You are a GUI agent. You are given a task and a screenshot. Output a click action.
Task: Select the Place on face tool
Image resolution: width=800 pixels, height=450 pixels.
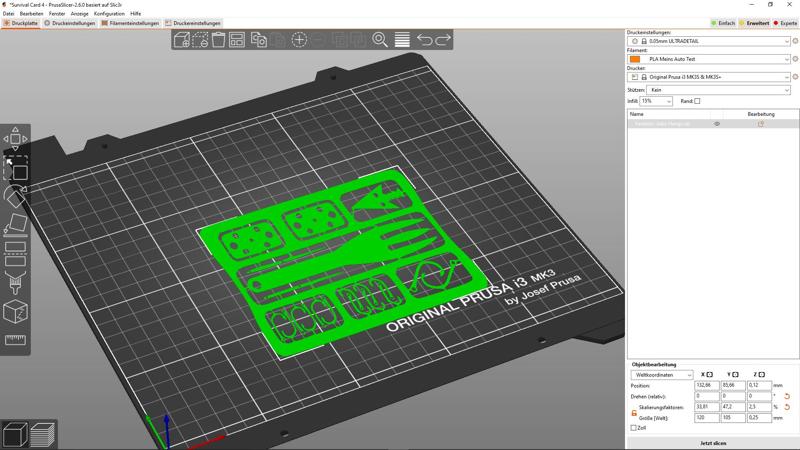click(x=15, y=225)
